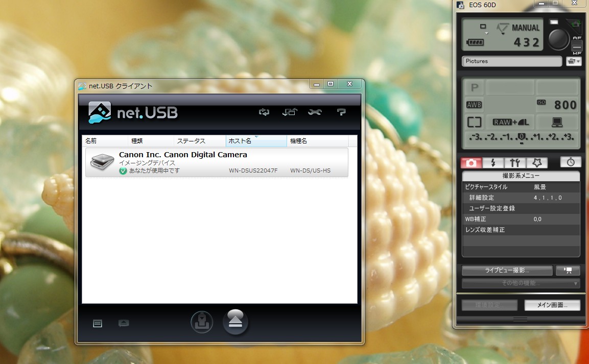Select the star My Menu tab
Screen dimensions: 589x364
[537, 162]
